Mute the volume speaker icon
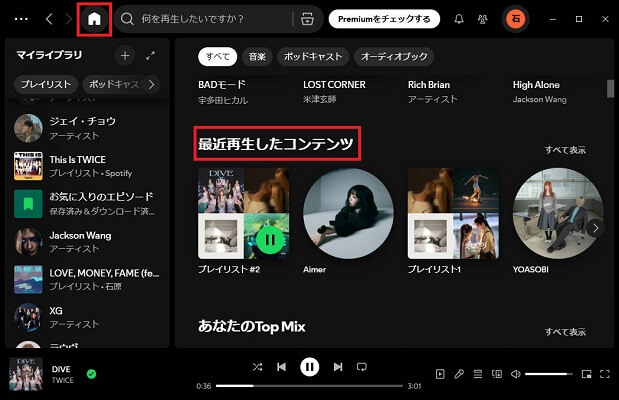 point(516,374)
